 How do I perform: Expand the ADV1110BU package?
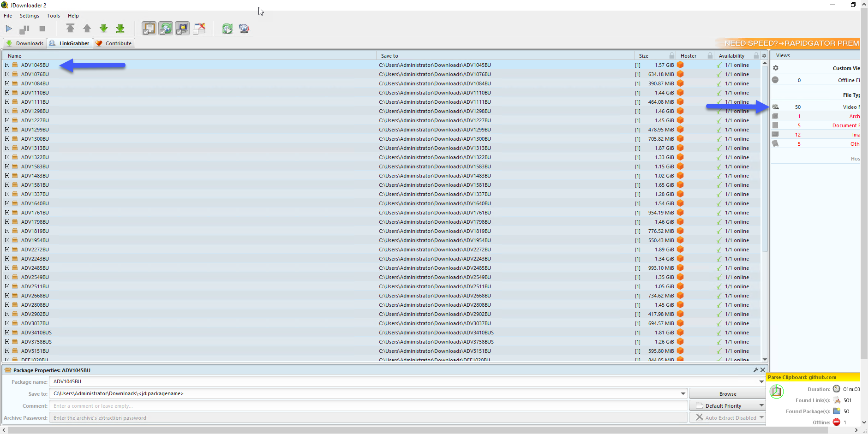point(7,93)
